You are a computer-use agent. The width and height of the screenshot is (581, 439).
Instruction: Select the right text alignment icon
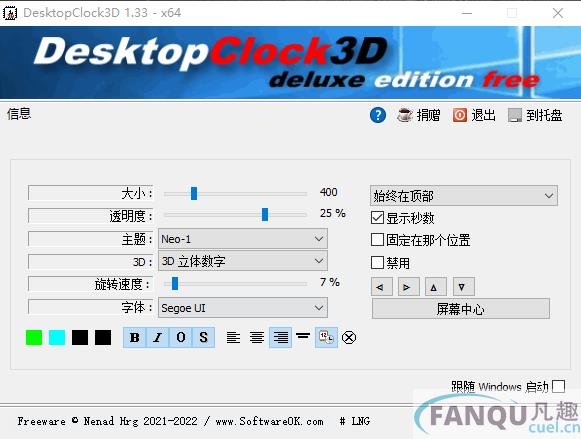point(280,337)
